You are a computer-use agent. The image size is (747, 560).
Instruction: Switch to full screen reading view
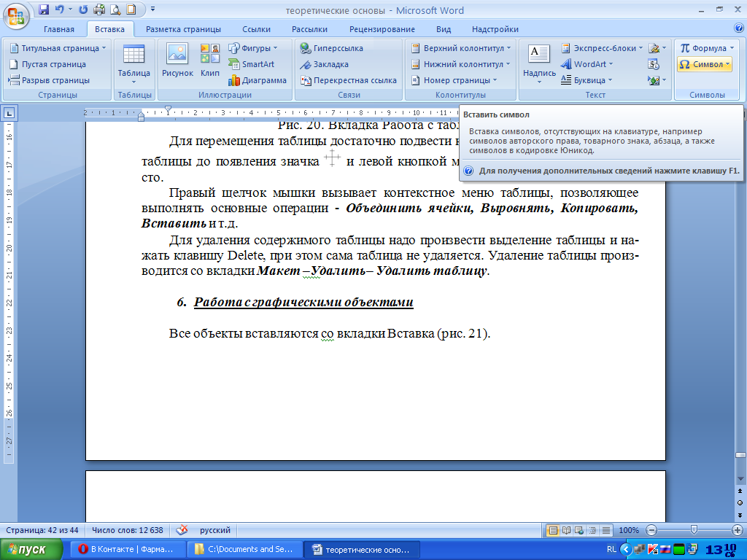click(x=566, y=530)
